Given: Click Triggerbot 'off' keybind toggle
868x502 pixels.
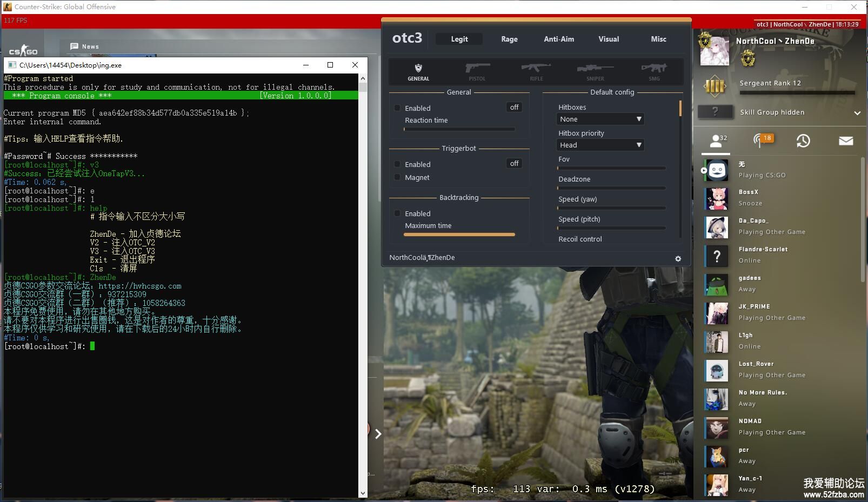Looking at the screenshot, I should pyautogui.click(x=514, y=164).
